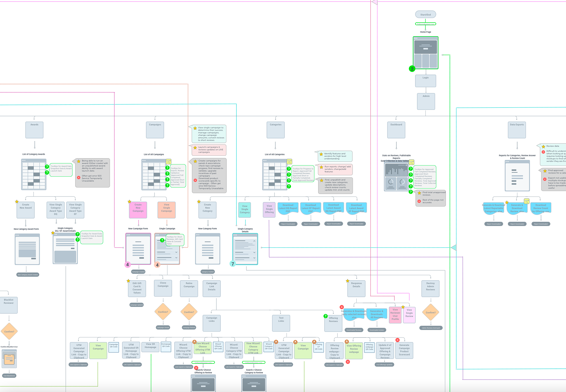Click red X icon above Generate Campaign Product Scorecard

click(397, 340)
